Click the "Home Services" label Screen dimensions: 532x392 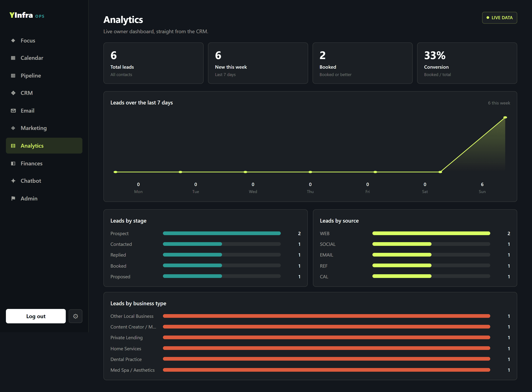pyautogui.click(x=126, y=349)
